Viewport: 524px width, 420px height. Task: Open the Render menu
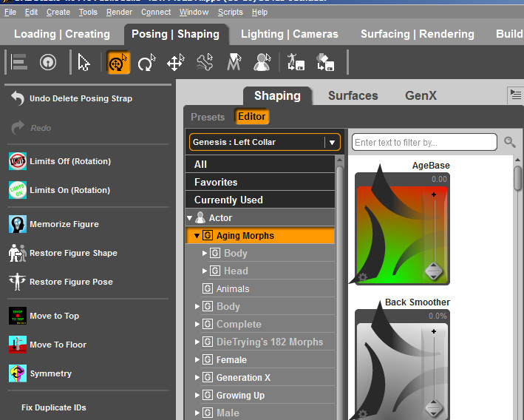coord(119,12)
